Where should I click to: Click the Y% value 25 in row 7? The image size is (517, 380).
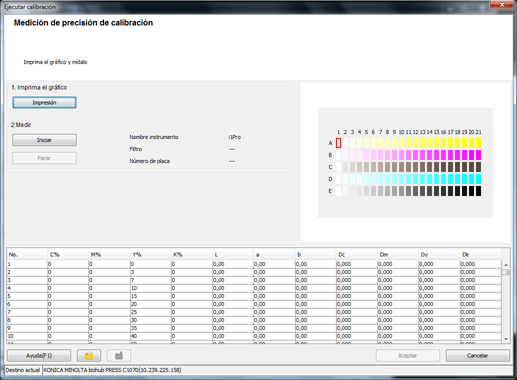click(151, 312)
